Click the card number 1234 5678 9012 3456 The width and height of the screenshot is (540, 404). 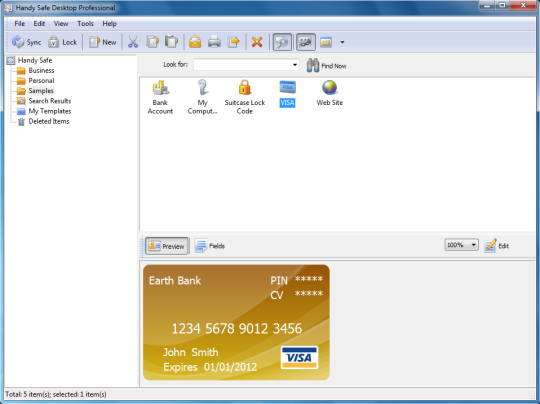click(x=237, y=328)
